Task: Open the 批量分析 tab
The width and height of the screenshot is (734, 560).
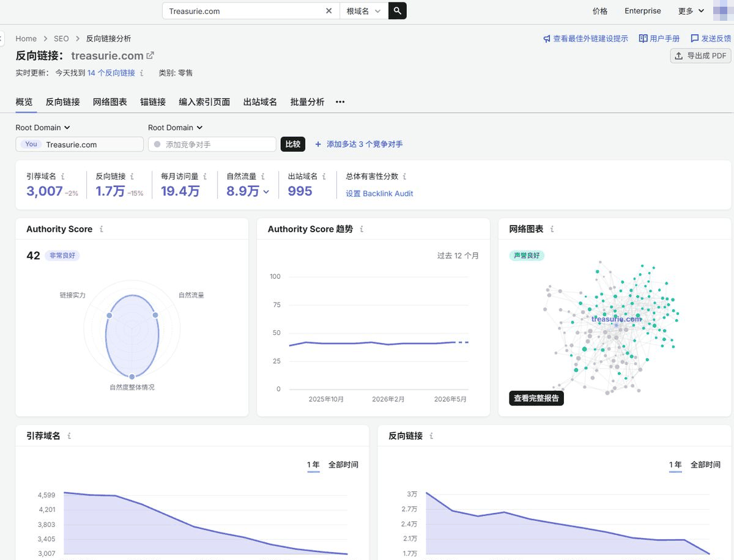Action: (307, 102)
